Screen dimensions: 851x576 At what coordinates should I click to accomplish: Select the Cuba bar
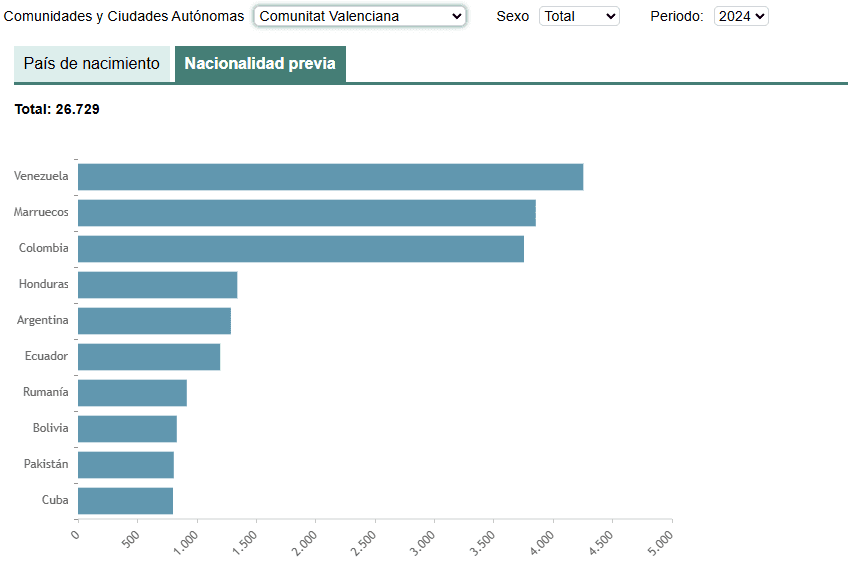pos(125,501)
